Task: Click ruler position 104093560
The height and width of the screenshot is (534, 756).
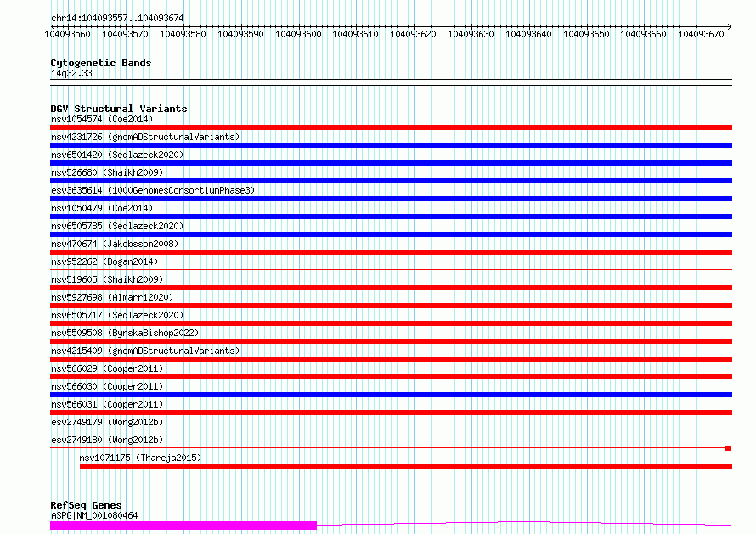Action: tap(67, 34)
